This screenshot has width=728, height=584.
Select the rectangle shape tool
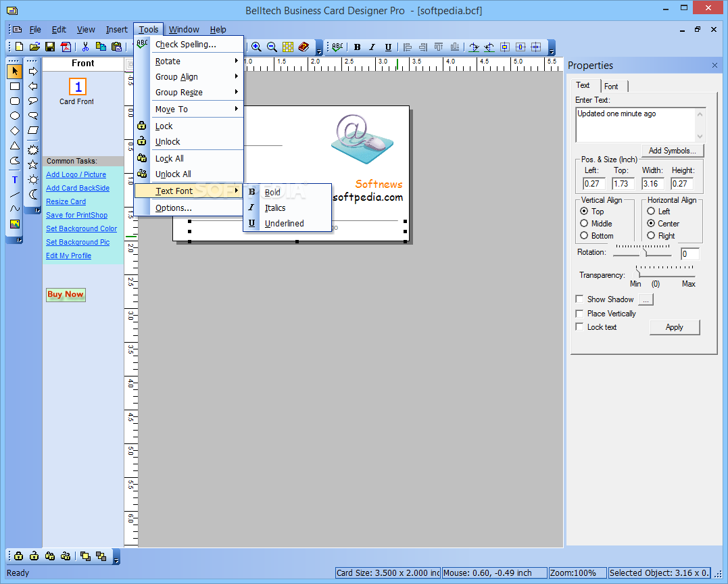point(15,87)
